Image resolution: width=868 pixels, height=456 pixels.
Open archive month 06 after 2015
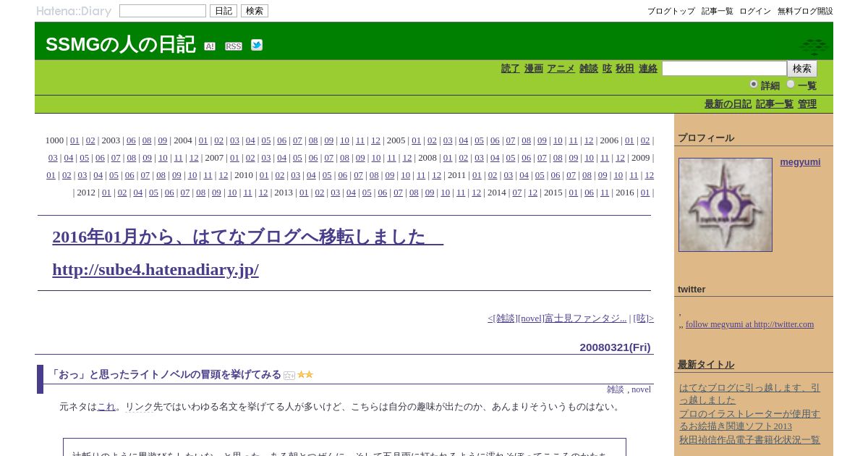pos(589,193)
